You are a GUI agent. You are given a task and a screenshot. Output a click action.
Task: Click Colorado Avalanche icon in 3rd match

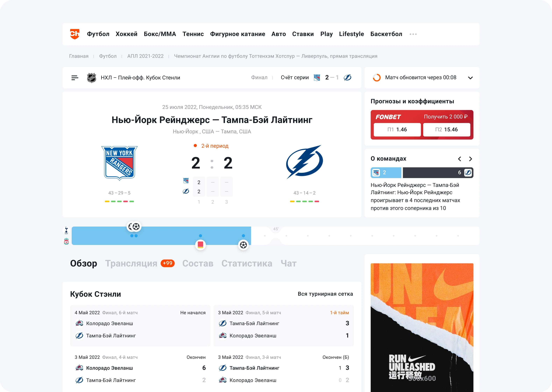pos(223,380)
